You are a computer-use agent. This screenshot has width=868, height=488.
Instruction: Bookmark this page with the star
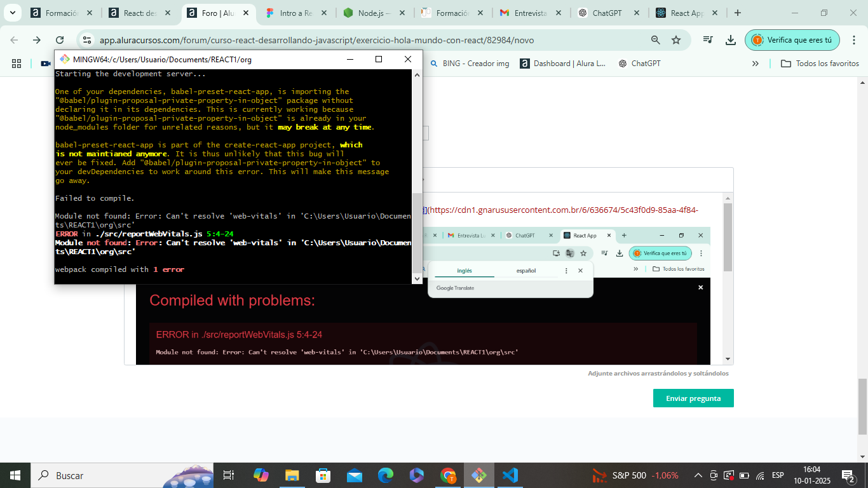point(676,40)
